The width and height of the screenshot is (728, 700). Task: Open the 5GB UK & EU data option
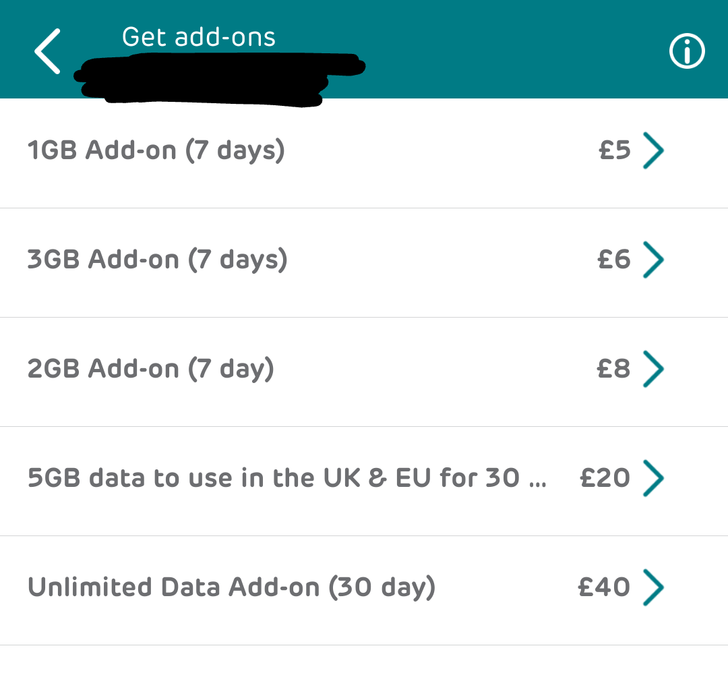(x=287, y=478)
